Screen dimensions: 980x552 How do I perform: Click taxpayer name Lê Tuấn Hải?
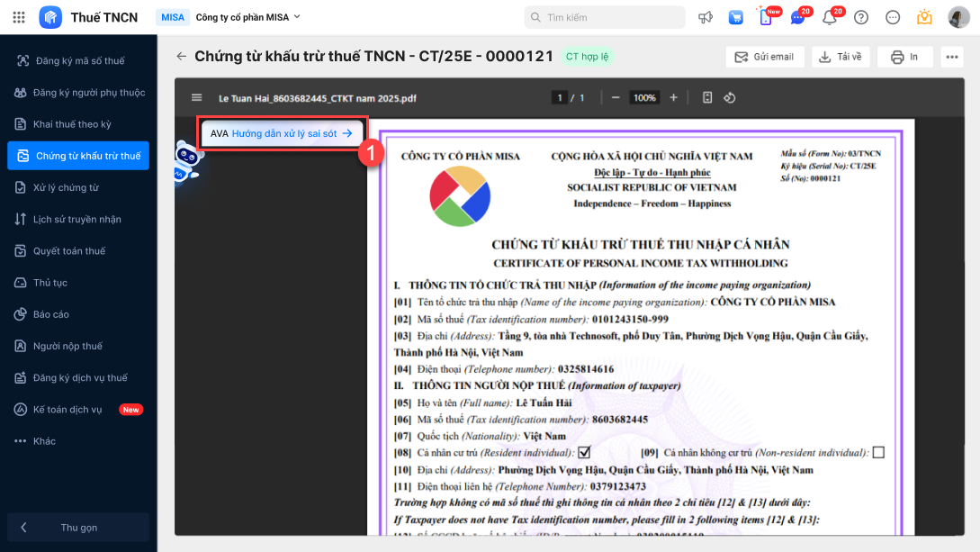point(544,403)
